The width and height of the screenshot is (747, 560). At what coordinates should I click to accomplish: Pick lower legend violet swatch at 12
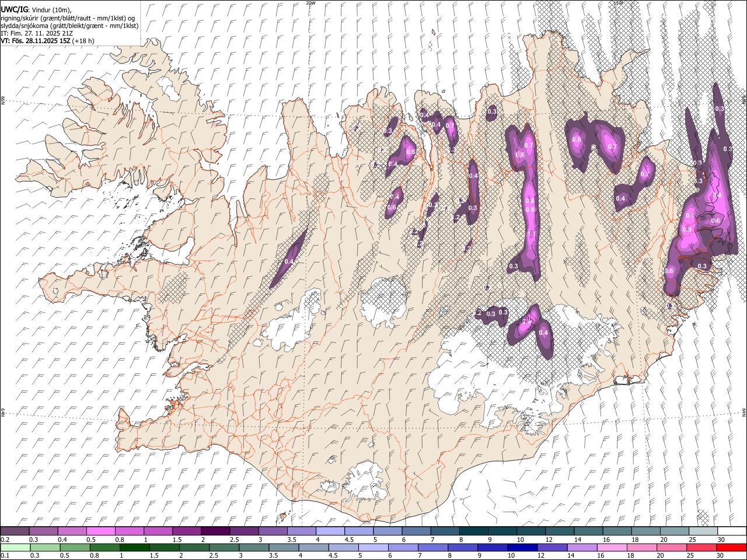click(551, 547)
